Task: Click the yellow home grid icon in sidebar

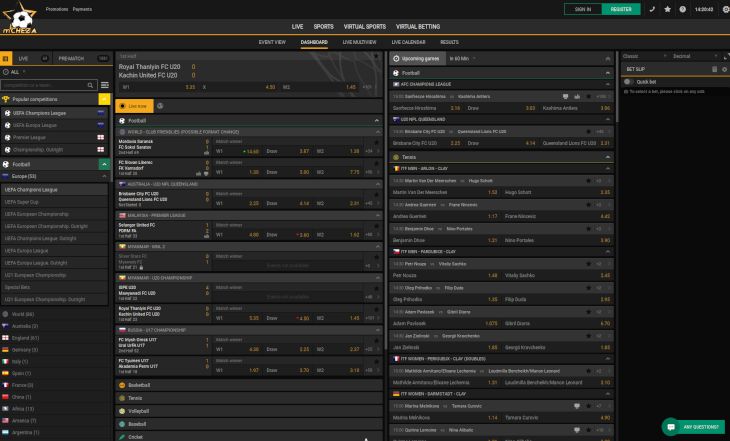Action: [6, 59]
